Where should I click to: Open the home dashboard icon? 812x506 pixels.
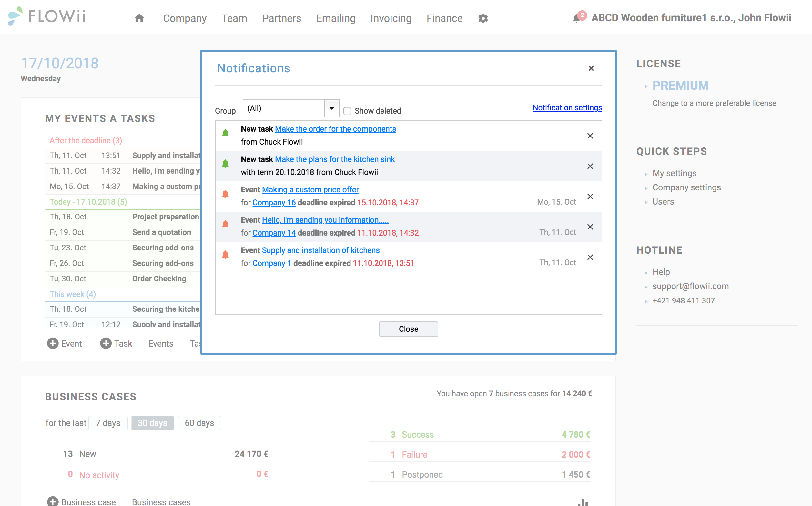[x=139, y=18]
